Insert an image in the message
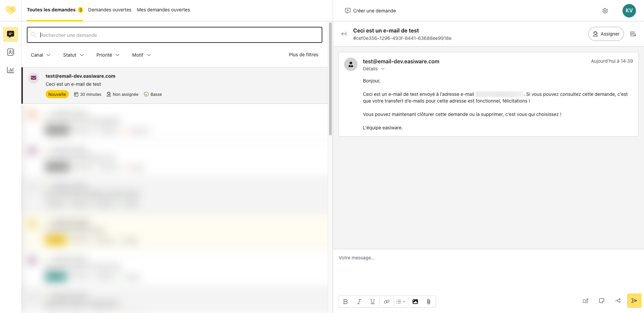 click(x=415, y=302)
